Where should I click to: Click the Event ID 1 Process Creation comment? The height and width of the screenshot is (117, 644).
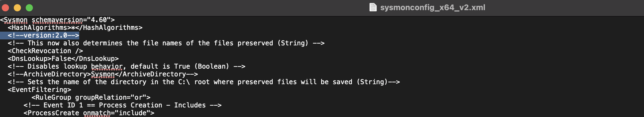point(123,105)
